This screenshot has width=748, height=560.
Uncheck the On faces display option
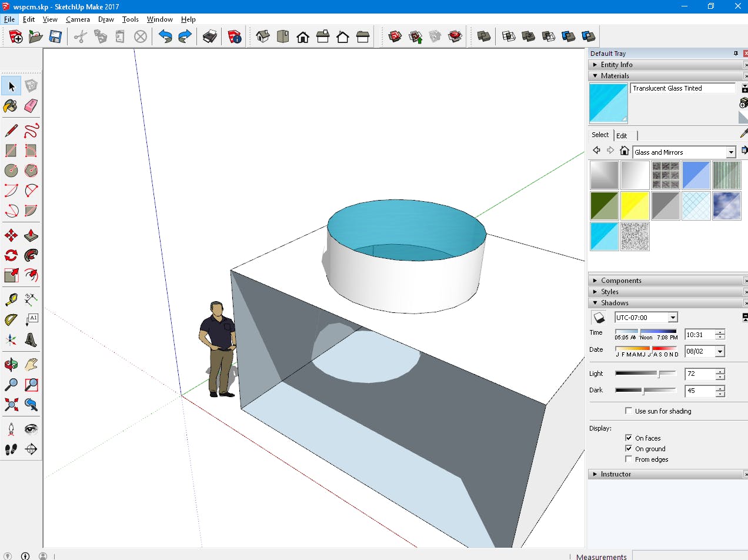pyautogui.click(x=629, y=438)
